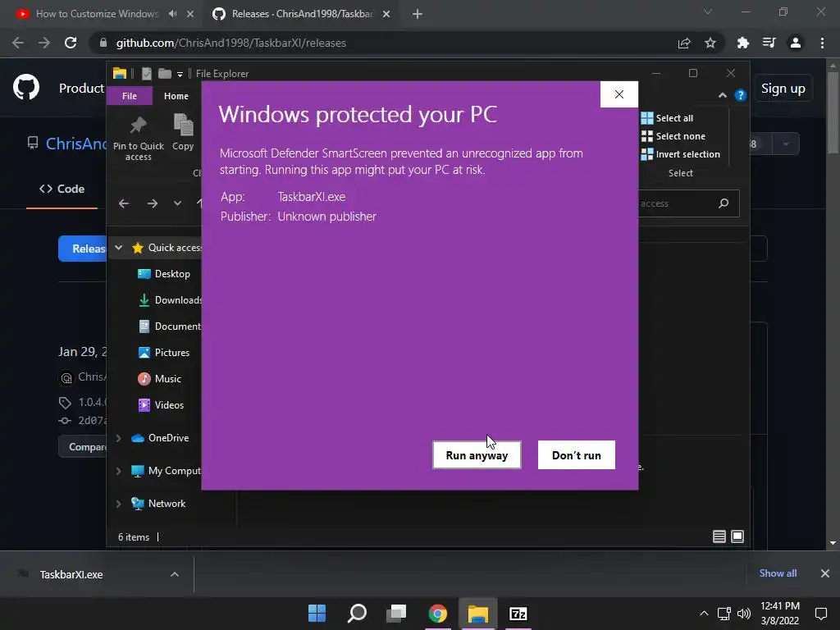This screenshot has height=630, width=840.
Task: Open Chrome media control icon
Action: (769, 43)
